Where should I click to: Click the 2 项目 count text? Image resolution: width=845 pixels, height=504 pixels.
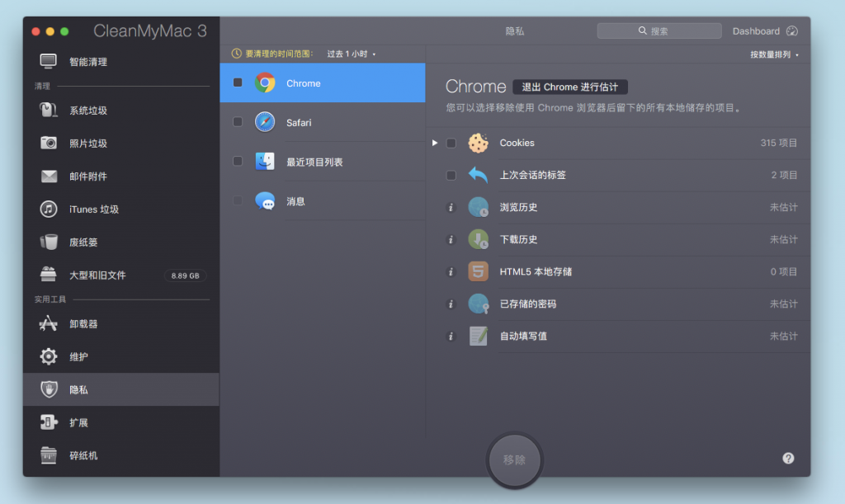coord(784,175)
